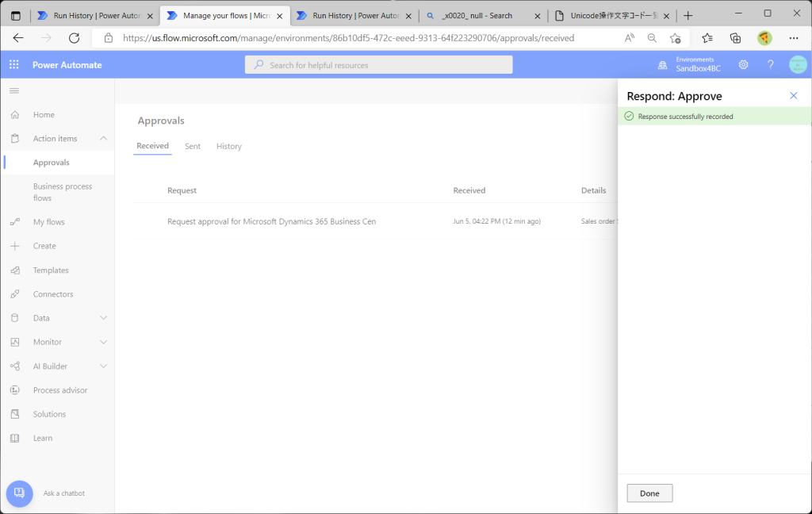Collapse the Action items section chevron
812x514 pixels.
click(104, 138)
